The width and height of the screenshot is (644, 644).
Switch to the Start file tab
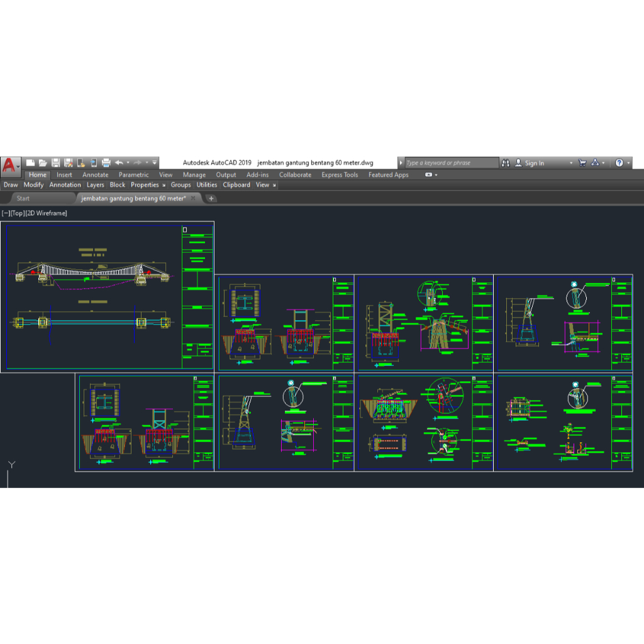coord(23,199)
